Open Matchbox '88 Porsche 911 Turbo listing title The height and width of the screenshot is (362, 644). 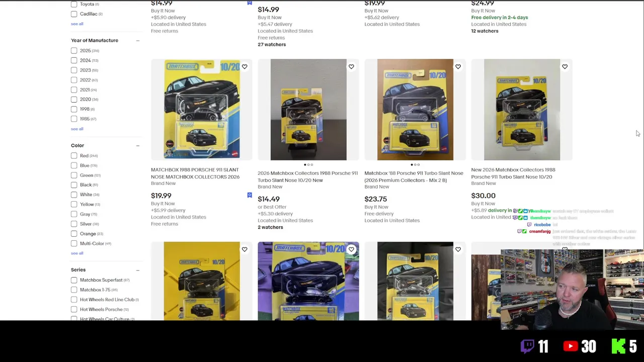point(414,176)
